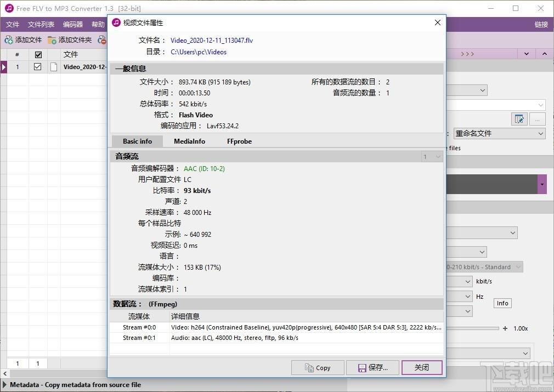This screenshot has height=392, width=554.
Task: Click the >>> navigation label
Action: click(467, 54)
